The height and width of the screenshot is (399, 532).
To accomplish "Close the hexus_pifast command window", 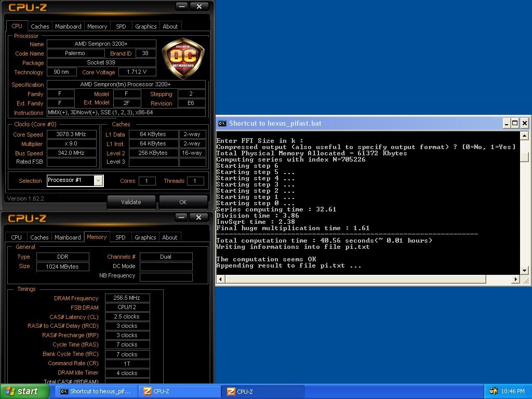I will coord(524,124).
